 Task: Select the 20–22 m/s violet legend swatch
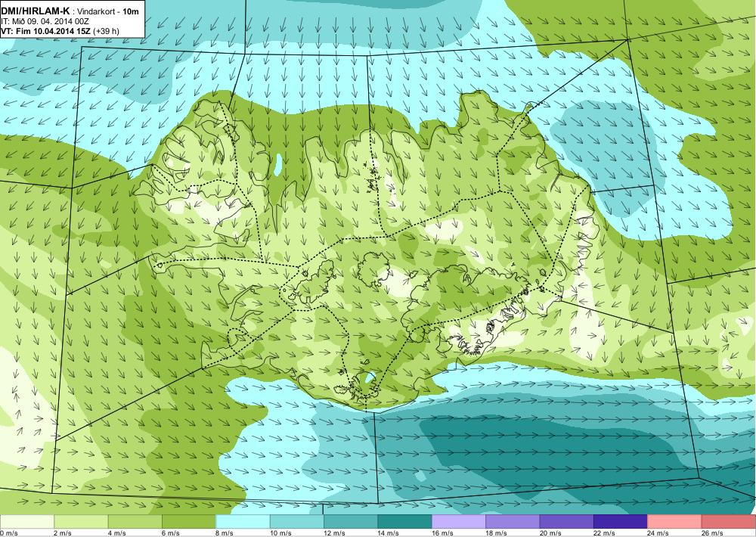[567, 521]
